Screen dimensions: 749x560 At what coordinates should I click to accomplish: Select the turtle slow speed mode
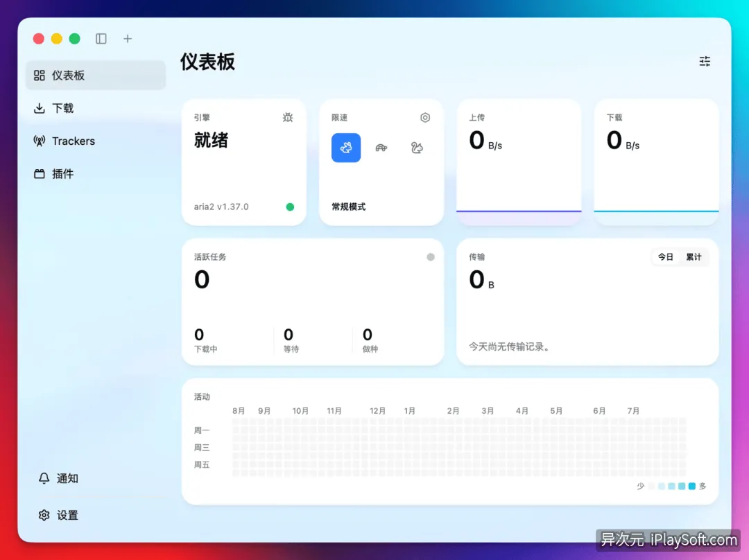point(381,148)
